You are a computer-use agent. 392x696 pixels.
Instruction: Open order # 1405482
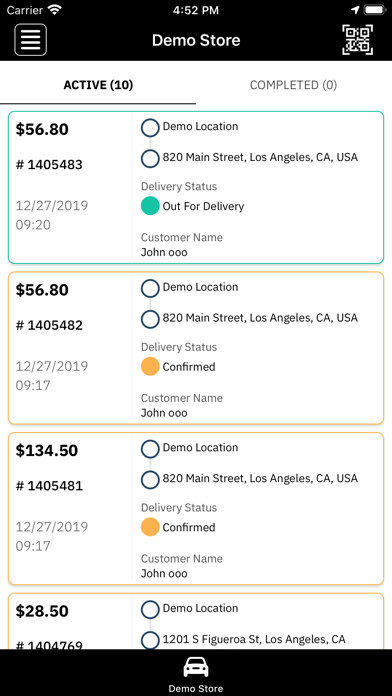pos(196,348)
